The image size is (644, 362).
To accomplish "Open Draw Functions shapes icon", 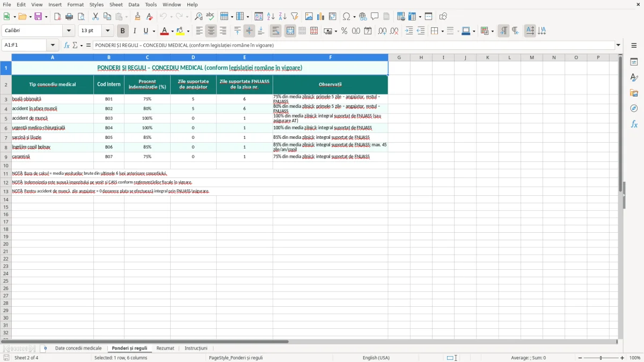I will (x=443, y=16).
